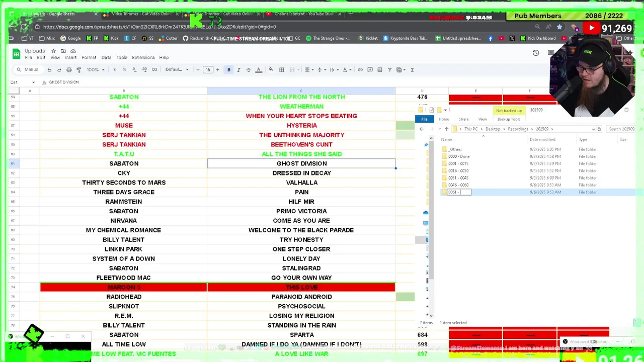Open the Extensions menu in Sheets
Image resolution: width=644 pixels, height=362 pixels.
(143, 57)
